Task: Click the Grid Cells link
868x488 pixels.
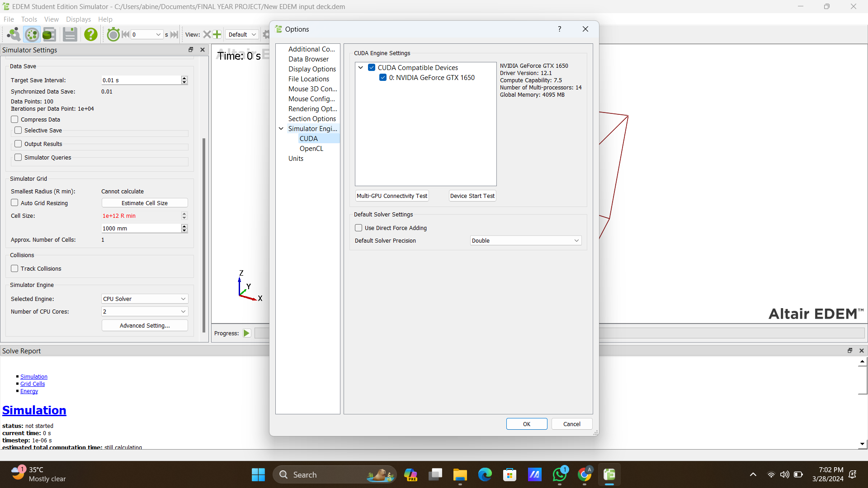Action: pyautogui.click(x=33, y=384)
